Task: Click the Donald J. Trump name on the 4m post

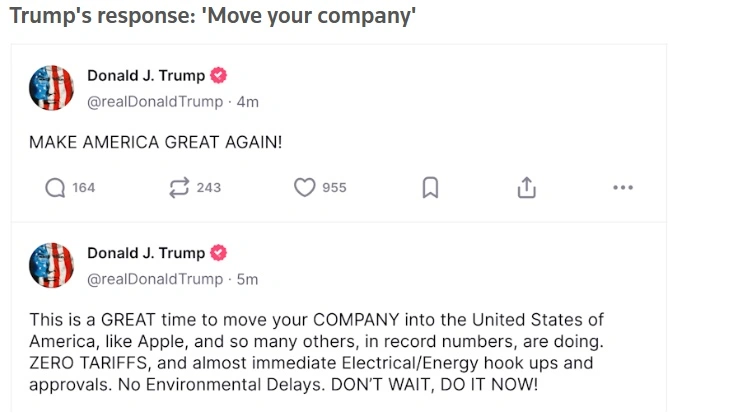Action: [146, 76]
